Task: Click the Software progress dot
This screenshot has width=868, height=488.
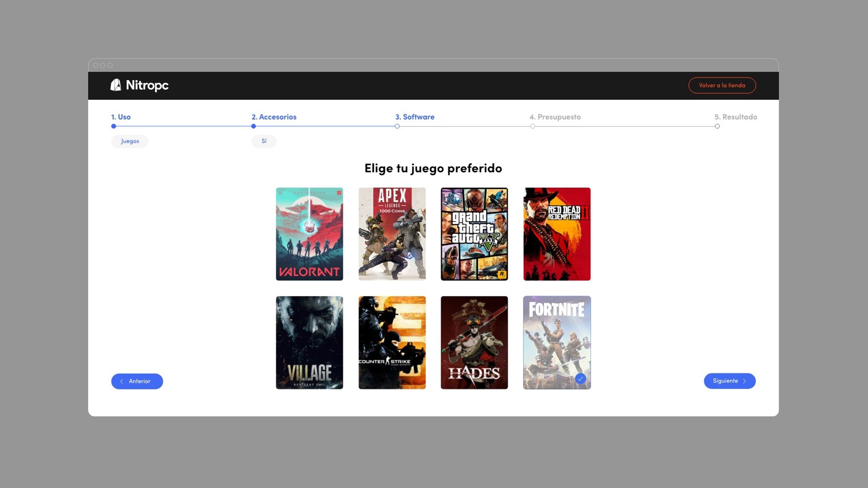Action: pyautogui.click(x=397, y=127)
